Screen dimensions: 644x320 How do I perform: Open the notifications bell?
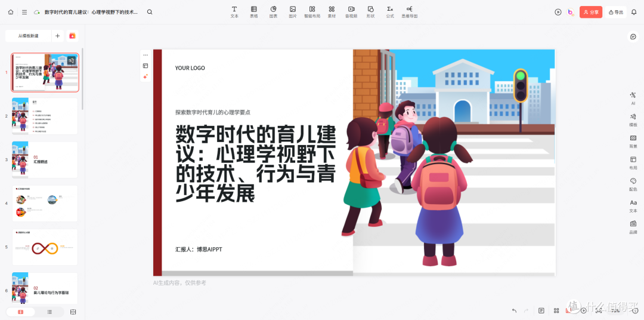pyautogui.click(x=634, y=13)
